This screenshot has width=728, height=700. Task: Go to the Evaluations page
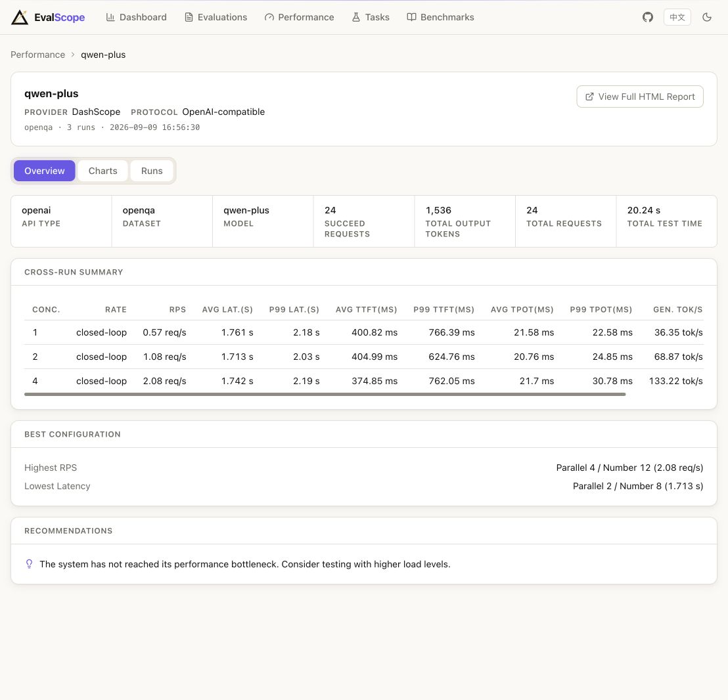tap(216, 17)
